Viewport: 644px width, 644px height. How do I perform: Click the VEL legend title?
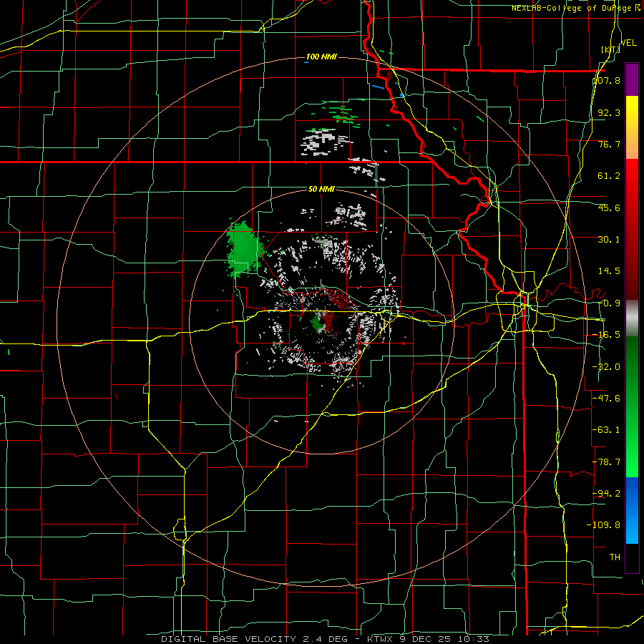[628, 42]
